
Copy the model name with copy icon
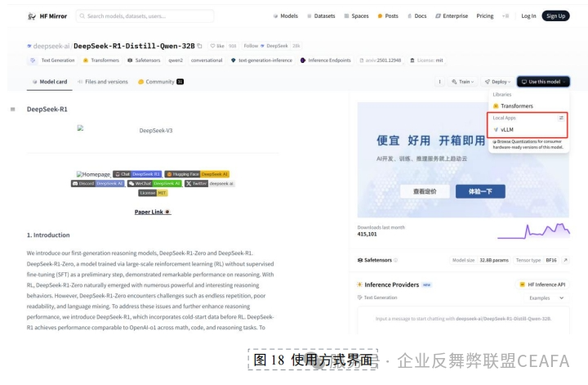tap(199, 46)
